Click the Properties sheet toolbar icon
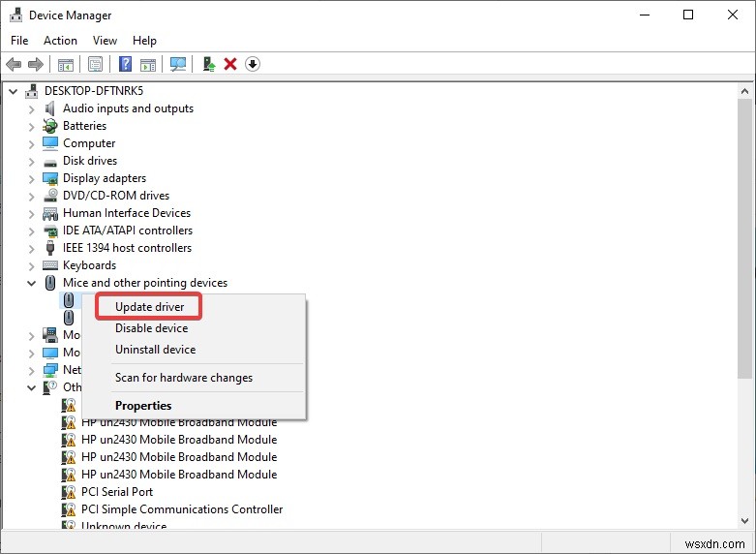The width and height of the screenshot is (756, 554). tap(95, 64)
